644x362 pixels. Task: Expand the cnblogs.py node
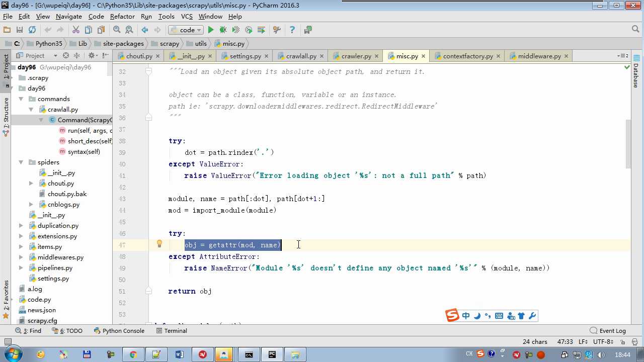31,205
